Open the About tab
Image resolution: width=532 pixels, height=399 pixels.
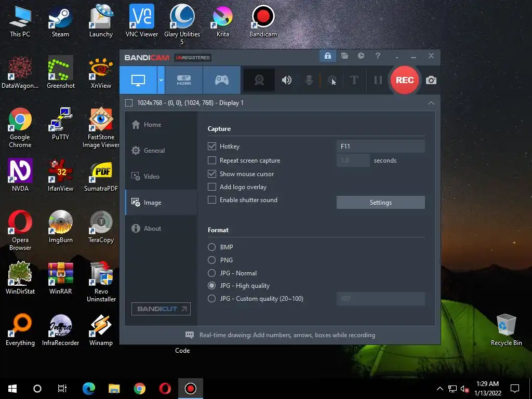[x=161, y=229]
